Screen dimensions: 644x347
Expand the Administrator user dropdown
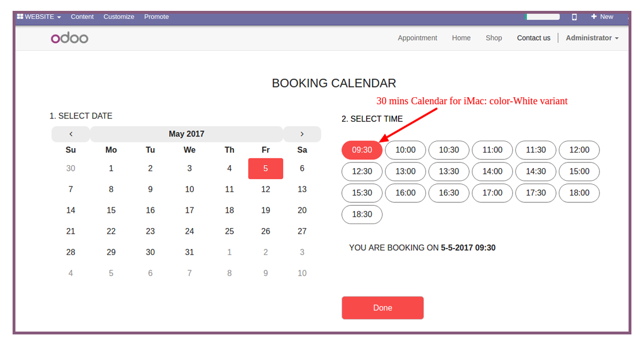[592, 38]
